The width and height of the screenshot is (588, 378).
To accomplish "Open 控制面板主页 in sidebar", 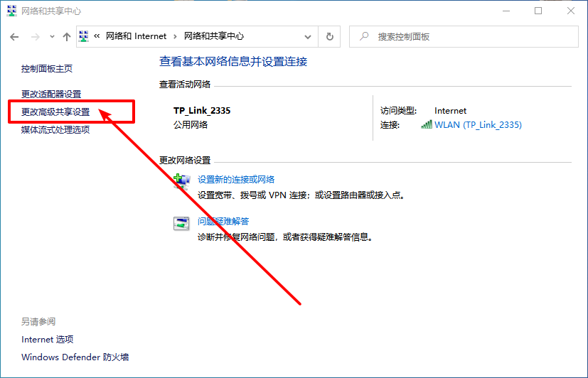I will (47, 69).
